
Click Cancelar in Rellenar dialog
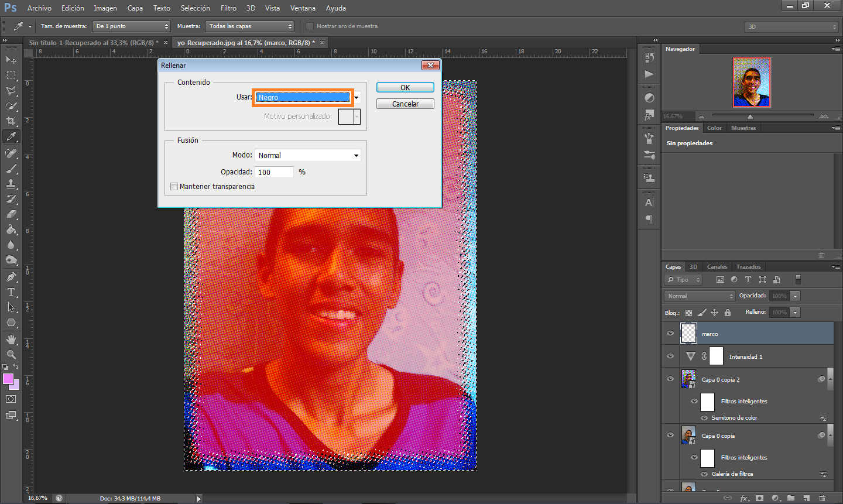[x=405, y=104]
